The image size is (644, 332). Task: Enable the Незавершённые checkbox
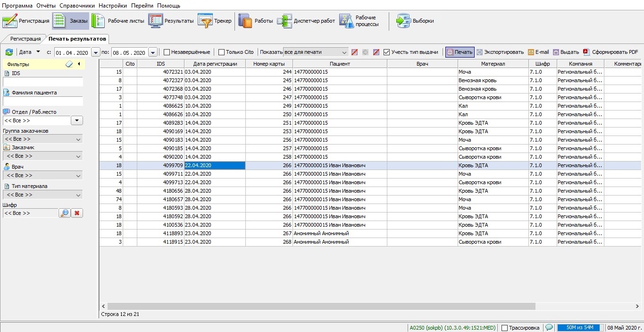(167, 52)
